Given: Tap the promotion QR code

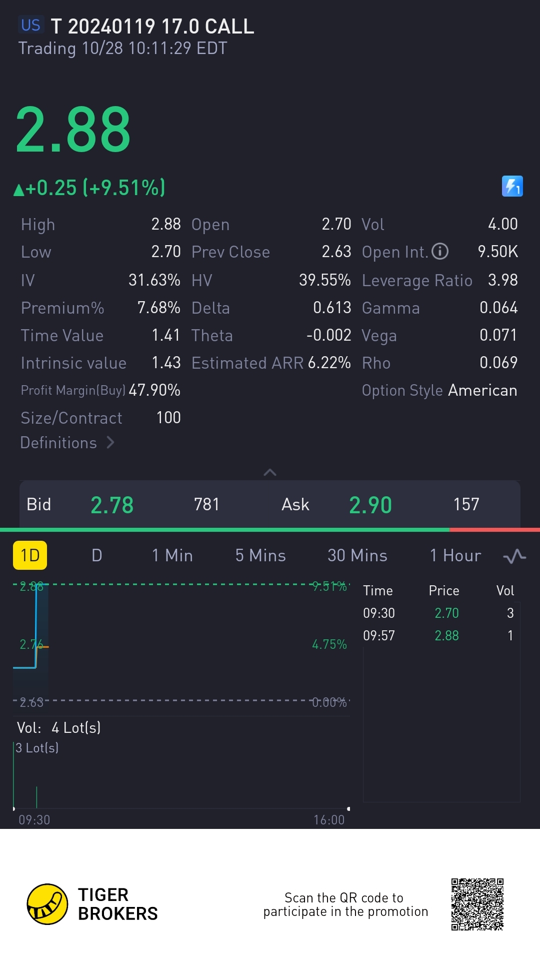Looking at the screenshot, I should tap(477, 904).
